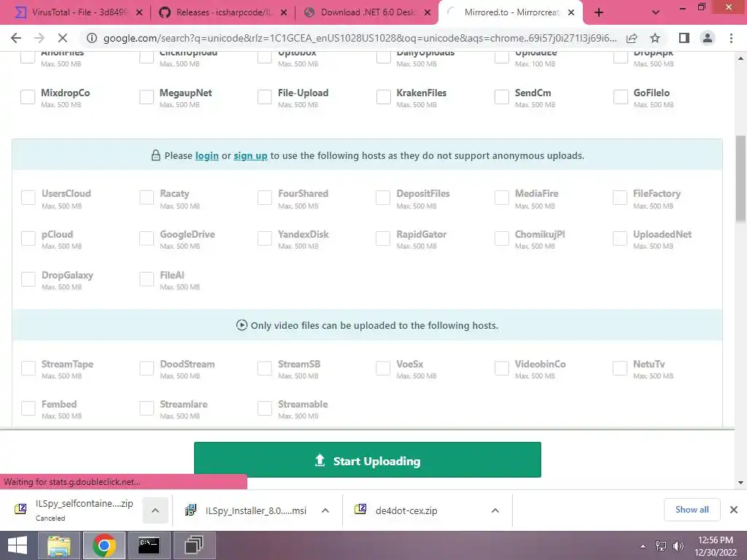Tick the StreamTape checkbox
The image size is (747, 560).
point(28,368)
